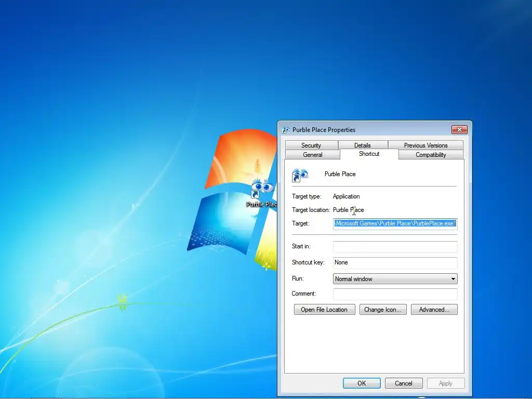Expand the Run dropdown showing Normal window
This screenshot has height=399, width=532.
pos(395,279)
